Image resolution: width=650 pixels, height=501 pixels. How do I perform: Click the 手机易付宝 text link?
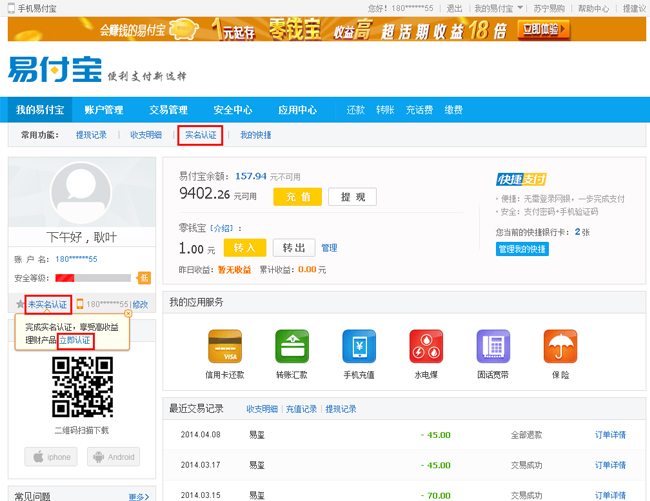[37, 8]
